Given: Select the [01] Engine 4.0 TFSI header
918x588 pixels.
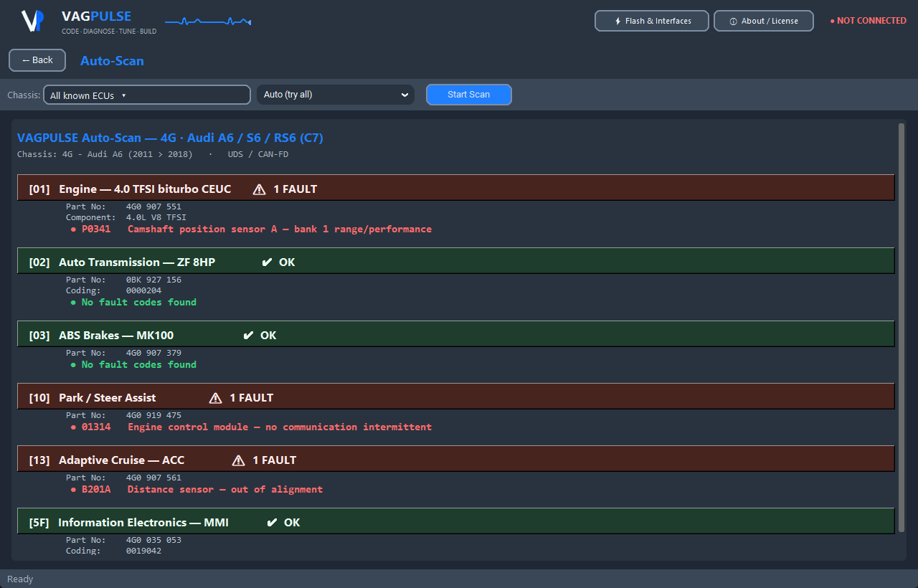Looking at the screenshot, I should tap(456, 188).
